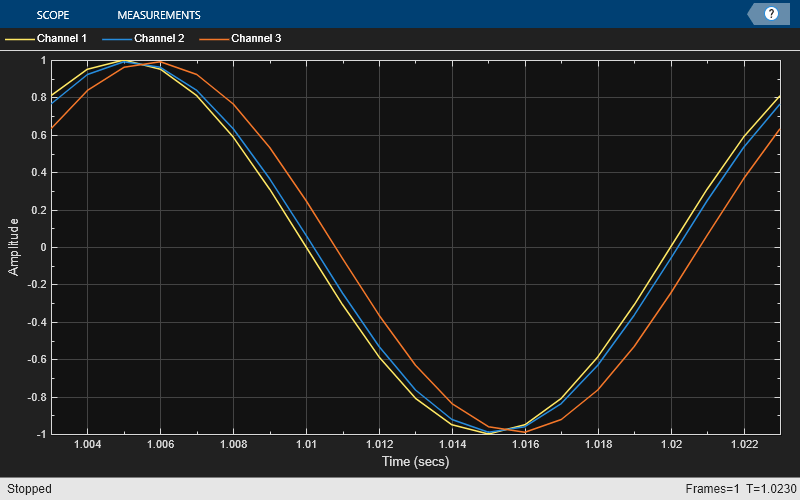
Task: Click the T=1.0230 status entry
Action: click(771, 489)
